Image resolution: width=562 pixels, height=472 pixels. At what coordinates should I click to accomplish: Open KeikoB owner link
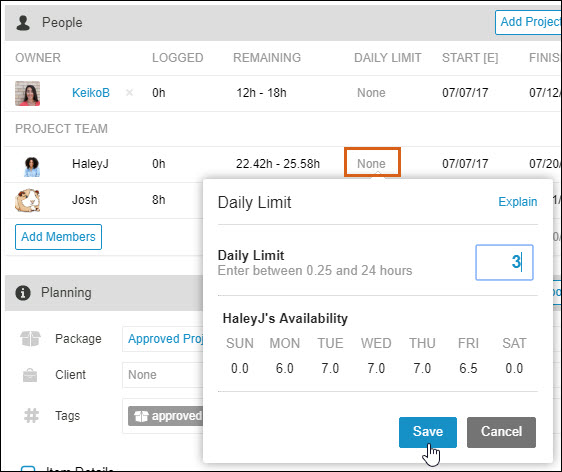pyautogui.click(x=91, y=93)
